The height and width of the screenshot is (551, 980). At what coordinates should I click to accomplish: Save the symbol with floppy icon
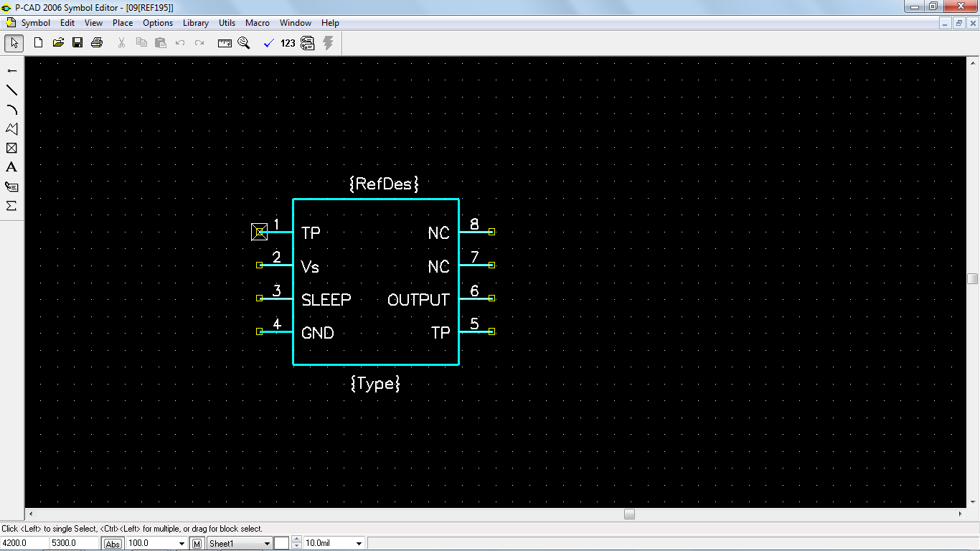point(77,43)
